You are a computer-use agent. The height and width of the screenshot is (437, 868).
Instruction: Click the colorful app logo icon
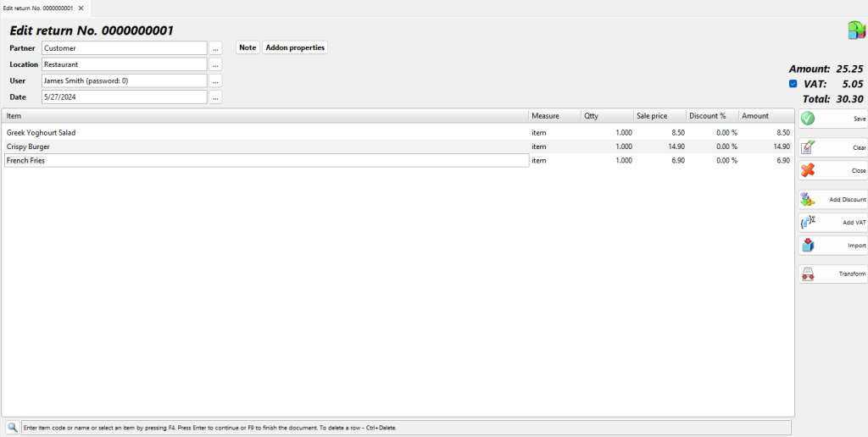click(855, 30)
